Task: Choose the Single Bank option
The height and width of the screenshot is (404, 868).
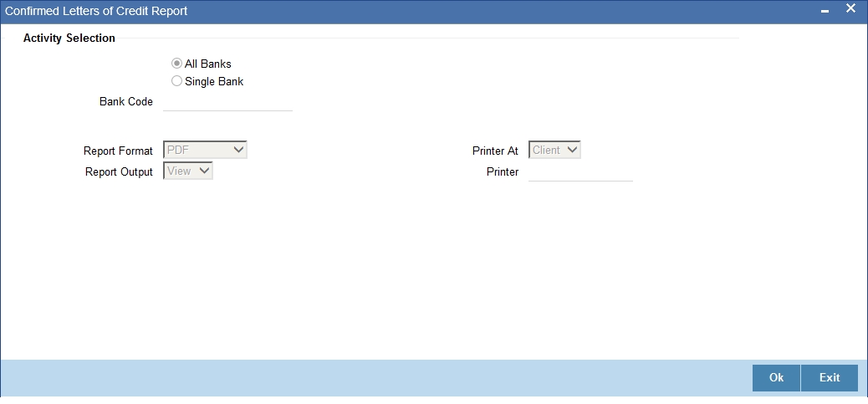Action: [177, 81]
